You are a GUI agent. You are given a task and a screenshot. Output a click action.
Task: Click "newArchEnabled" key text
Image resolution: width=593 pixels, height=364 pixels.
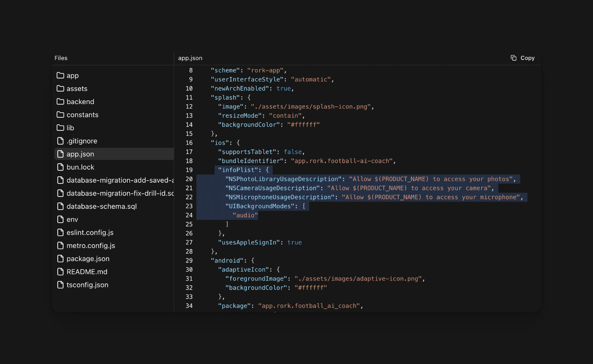click(x=240, y=88)
